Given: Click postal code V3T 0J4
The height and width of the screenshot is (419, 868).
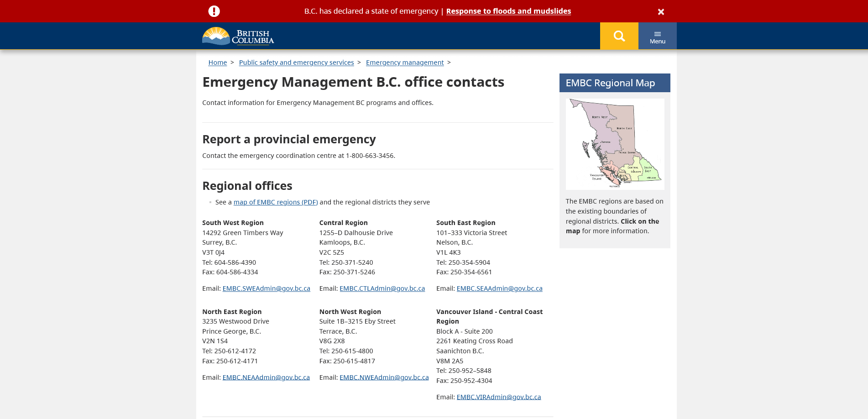Looking at the screenshot, I should (x=214, y=252).
